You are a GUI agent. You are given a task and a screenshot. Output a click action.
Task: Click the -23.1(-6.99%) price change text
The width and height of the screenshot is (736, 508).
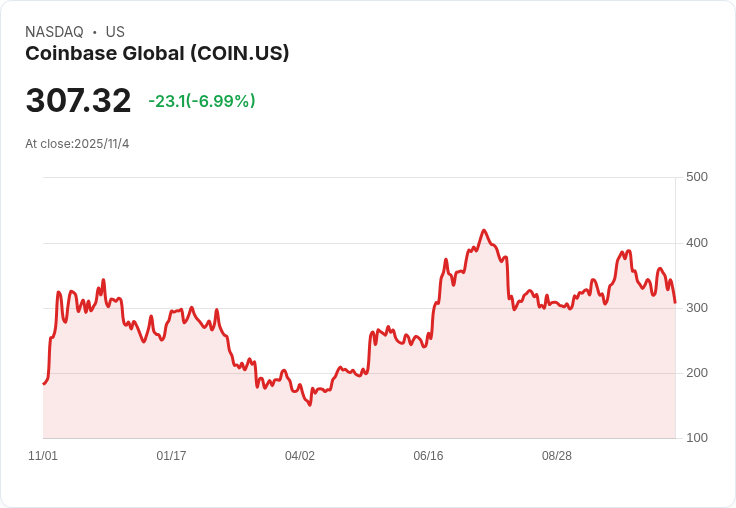[201, 101]
